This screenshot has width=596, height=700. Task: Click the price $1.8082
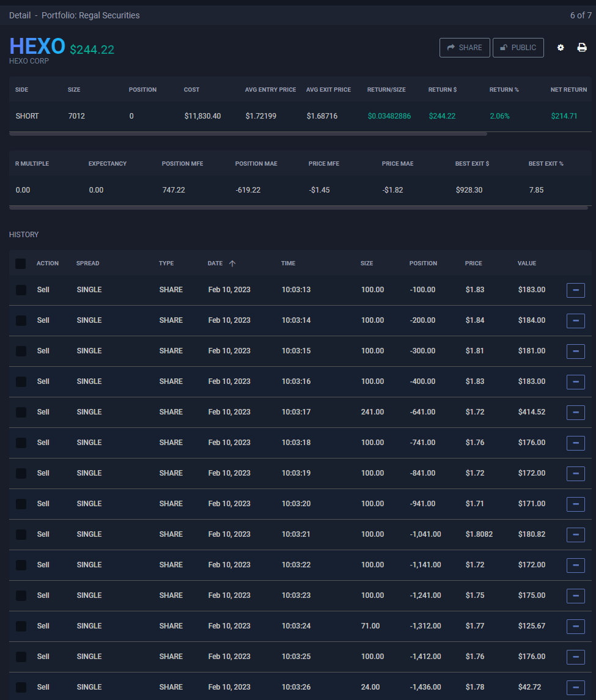pyautogui.click(x=479, y=534)
